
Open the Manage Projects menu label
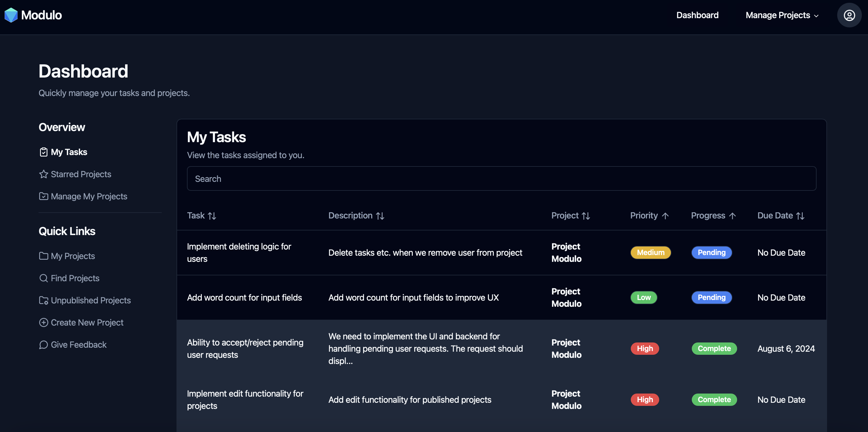pyautogui.click(x=777, y=15)
